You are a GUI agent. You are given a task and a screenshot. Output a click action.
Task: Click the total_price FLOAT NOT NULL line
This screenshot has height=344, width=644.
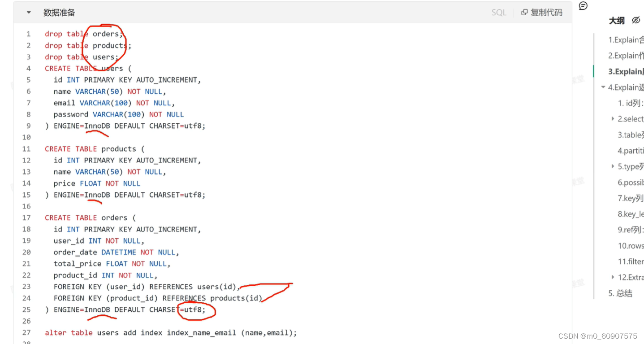(x=112, y=264)
